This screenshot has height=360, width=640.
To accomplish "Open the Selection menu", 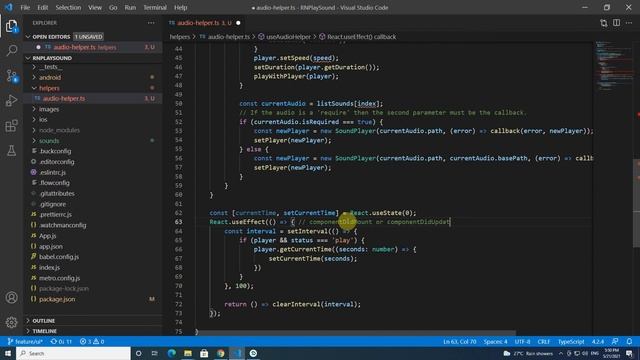I will click(68, 7).
